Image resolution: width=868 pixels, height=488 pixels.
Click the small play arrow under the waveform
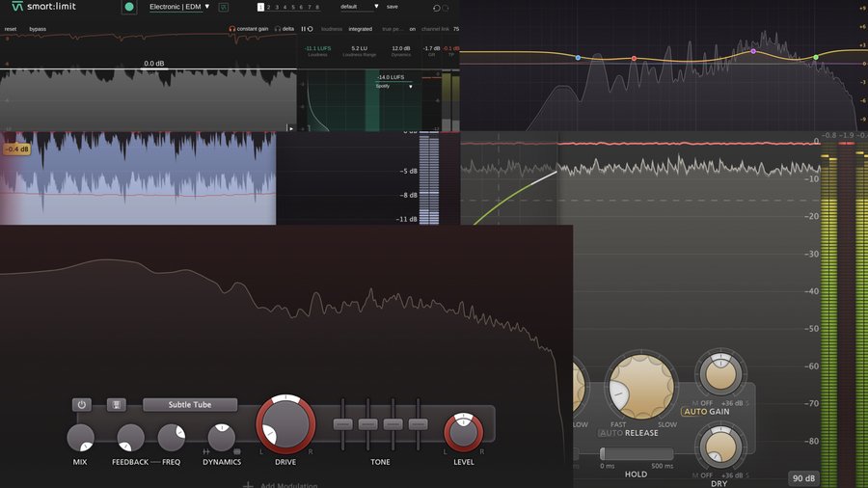290,128
